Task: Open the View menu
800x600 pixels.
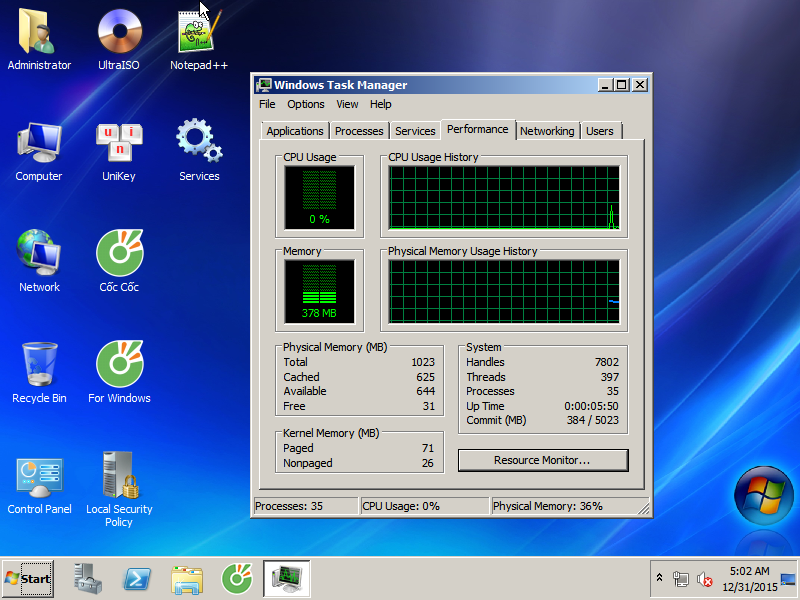Action: pos(347,104)
